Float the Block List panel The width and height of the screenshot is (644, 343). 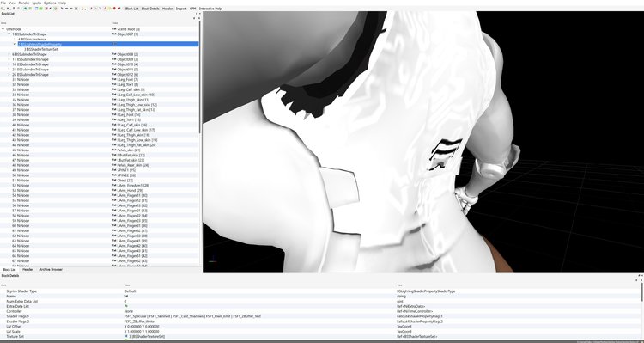(197, 14)
